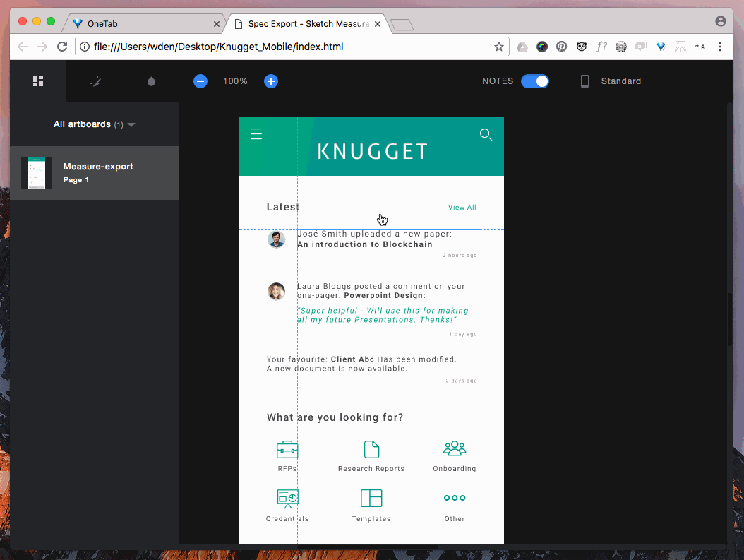
Task: Click the Templates category icon
Action: [x=371, y=498]
